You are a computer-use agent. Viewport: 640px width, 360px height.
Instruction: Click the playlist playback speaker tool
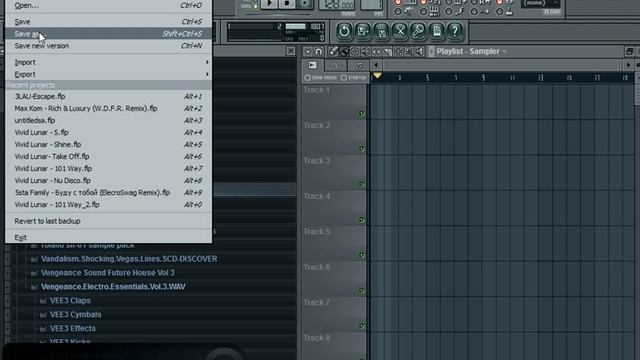pos(419,51)
